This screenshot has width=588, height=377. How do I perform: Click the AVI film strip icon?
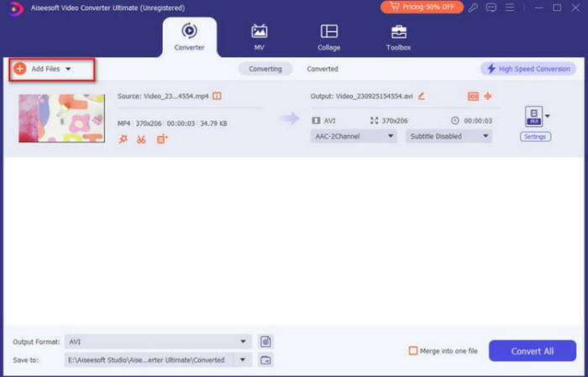coord(316,121)
